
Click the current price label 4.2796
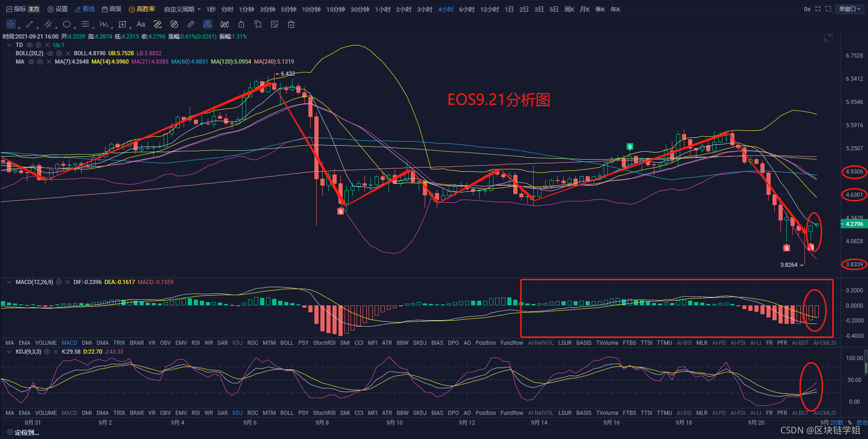854,224
